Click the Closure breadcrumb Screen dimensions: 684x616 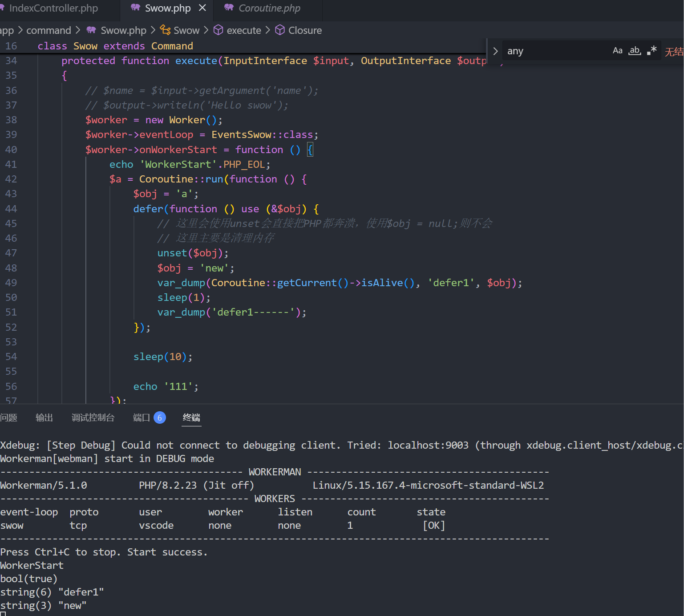(x=305, y=30)
